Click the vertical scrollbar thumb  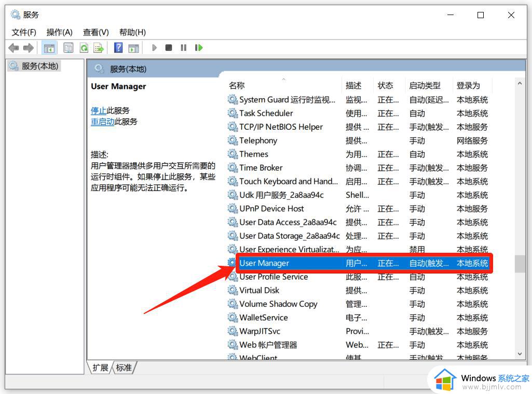click(520, 264)
